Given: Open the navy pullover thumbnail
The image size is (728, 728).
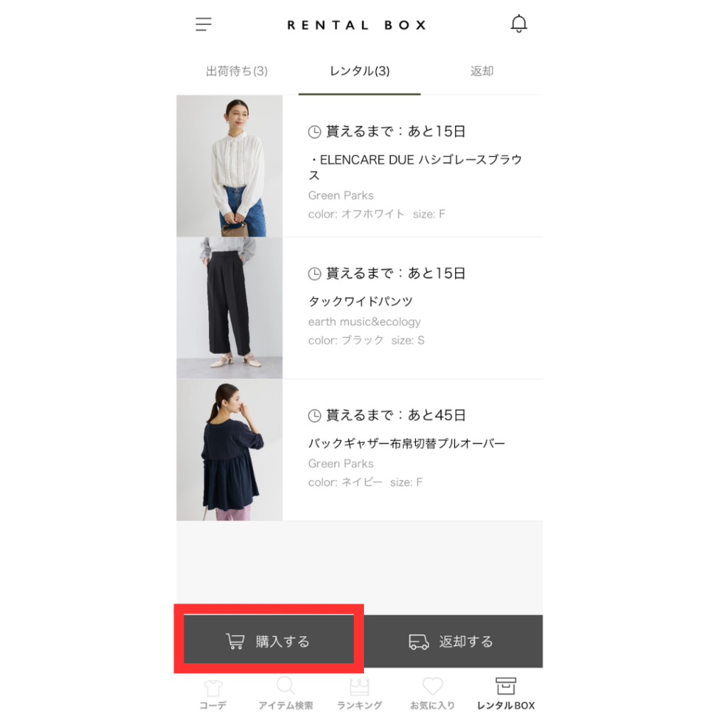Looking at the screenshot, I should (x=230, y=450).
